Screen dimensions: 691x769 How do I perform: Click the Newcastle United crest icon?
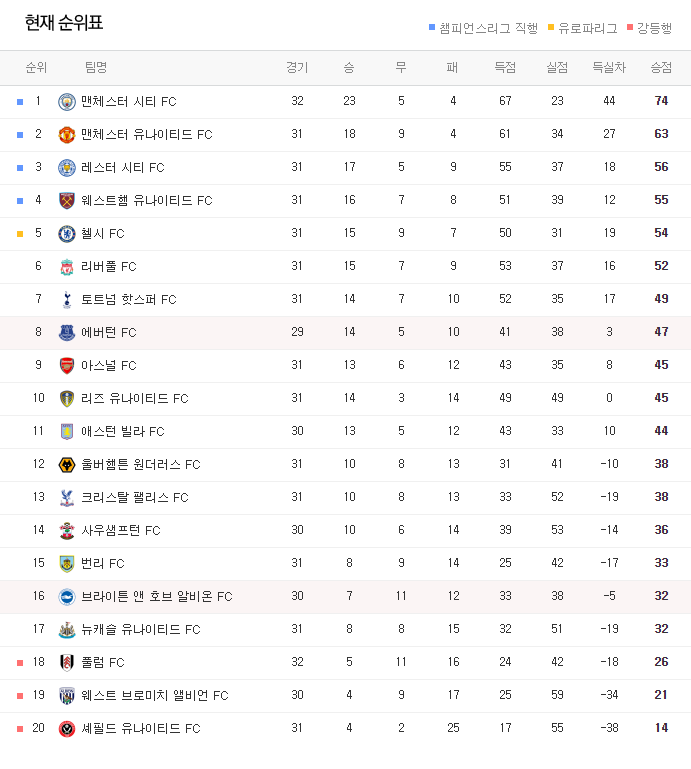click(67, 629)
